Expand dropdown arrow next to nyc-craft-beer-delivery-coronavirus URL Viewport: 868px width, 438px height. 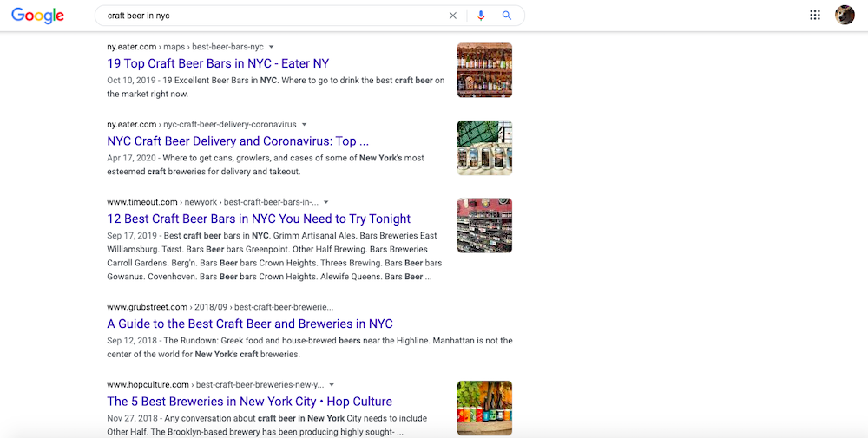304,124
